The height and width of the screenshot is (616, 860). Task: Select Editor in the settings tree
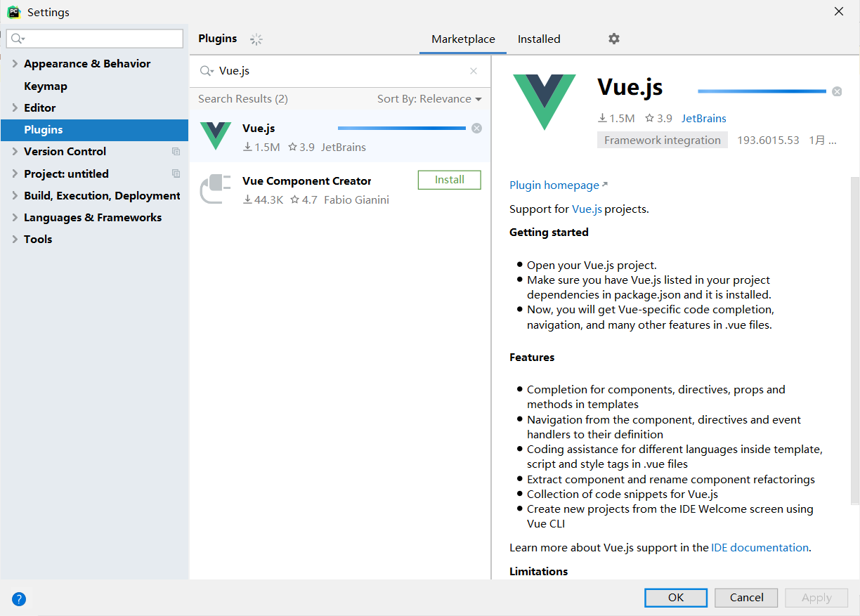coord(39,107)
